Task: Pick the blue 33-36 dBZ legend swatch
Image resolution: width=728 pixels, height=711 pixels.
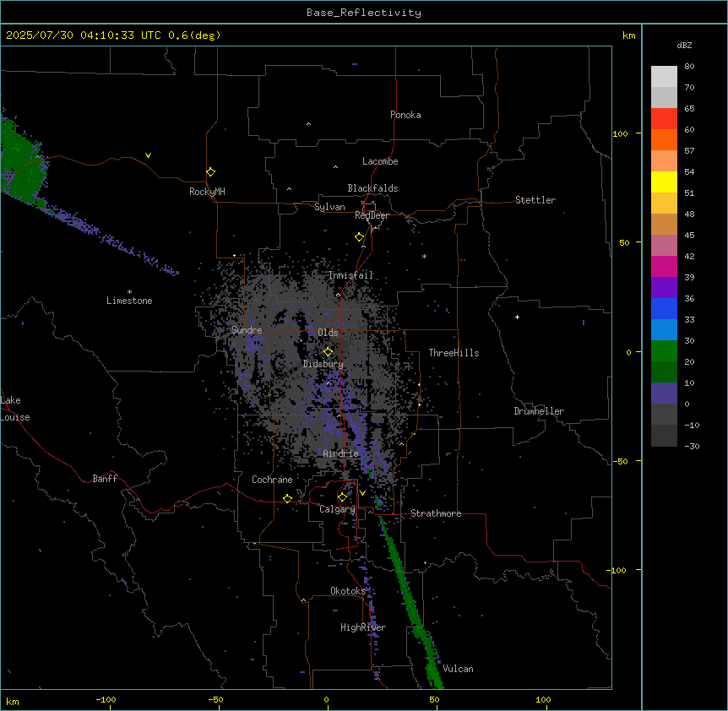Action: [x=664, y=308]
